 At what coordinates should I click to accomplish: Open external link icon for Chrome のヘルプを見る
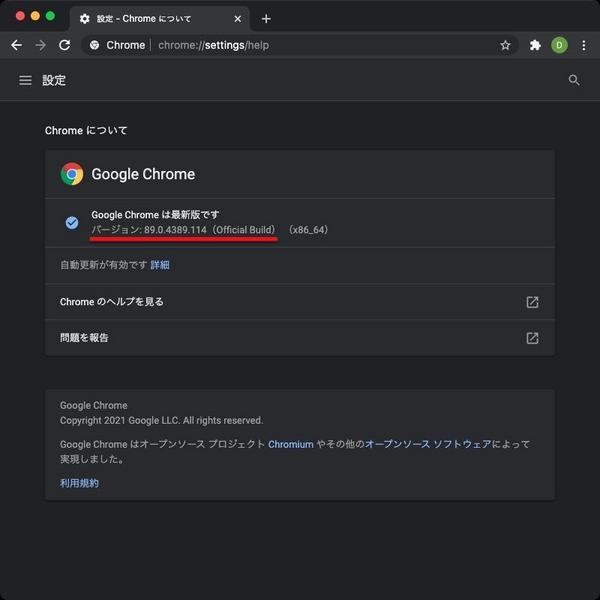pos(532,302)
